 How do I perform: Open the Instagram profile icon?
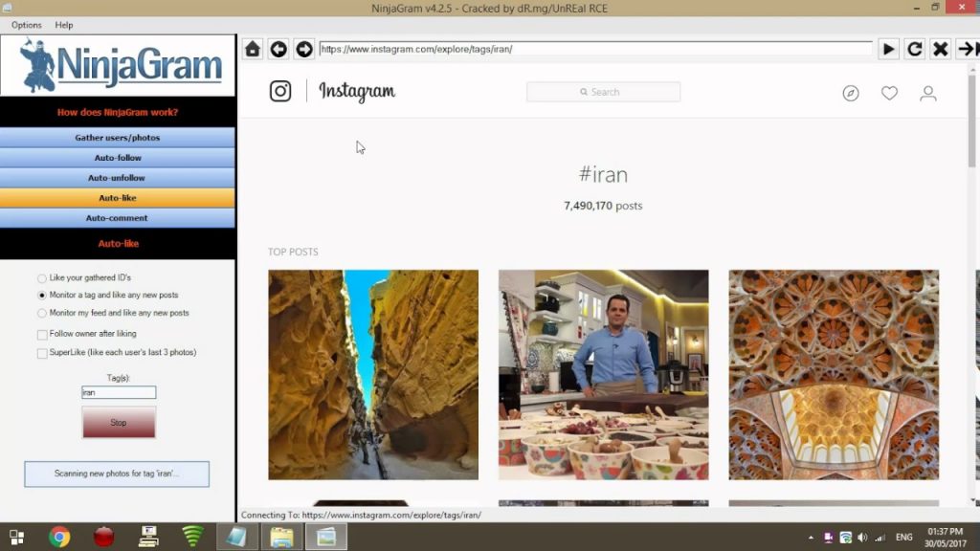coord(927,93)
